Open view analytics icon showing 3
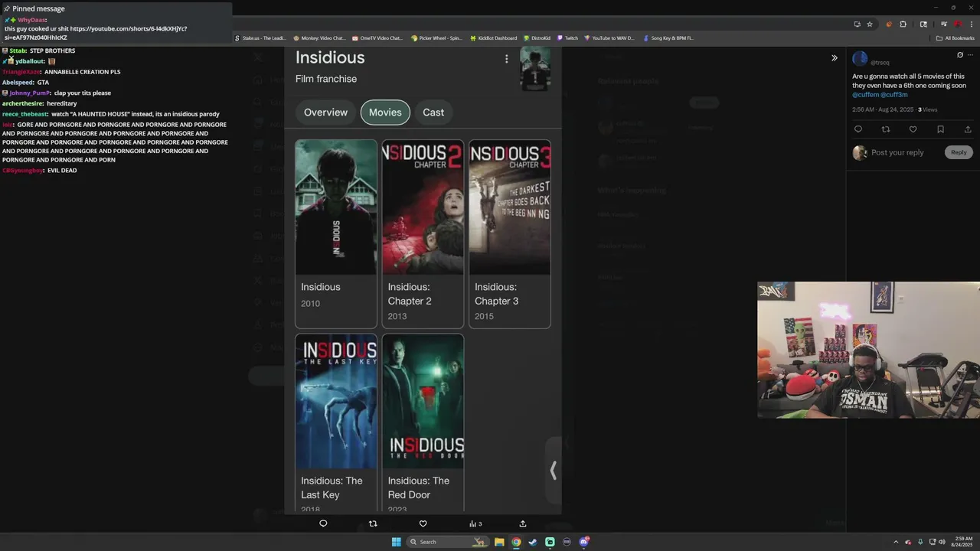 pos(475,524)
